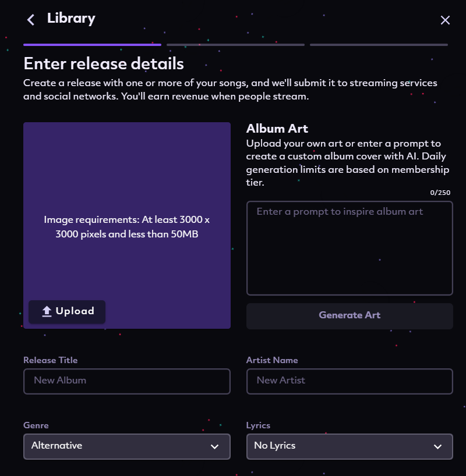The image size is (466, 476).
Task: Navigate back using the left arrow icon
Action: click(30, 19)
